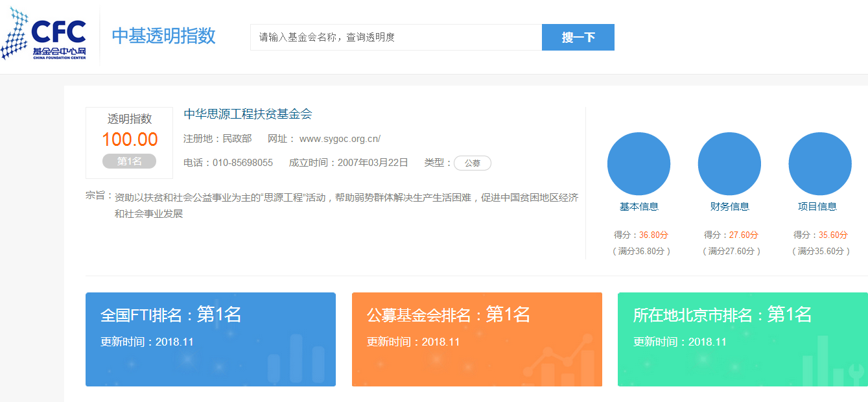Click the 35.60分 project info score

(x=833, y=235)
